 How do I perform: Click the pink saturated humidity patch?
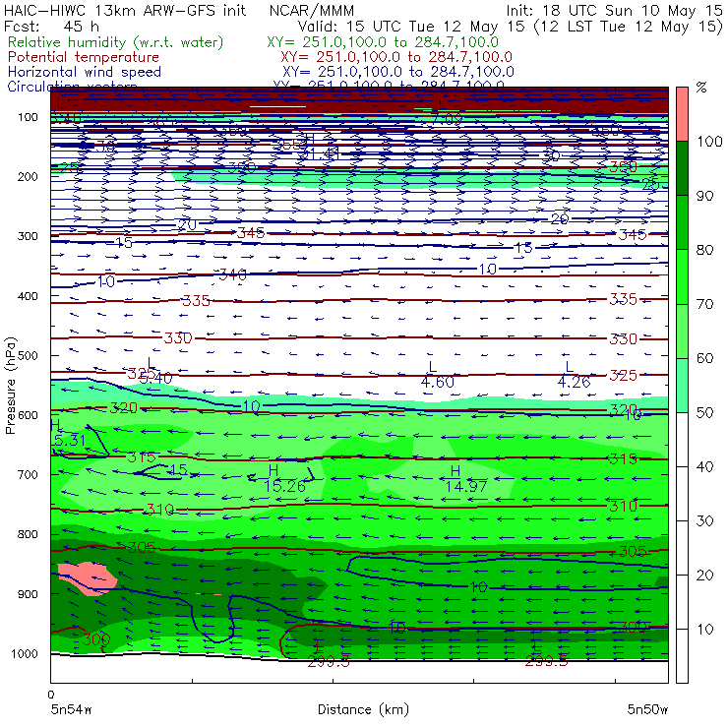88,577
